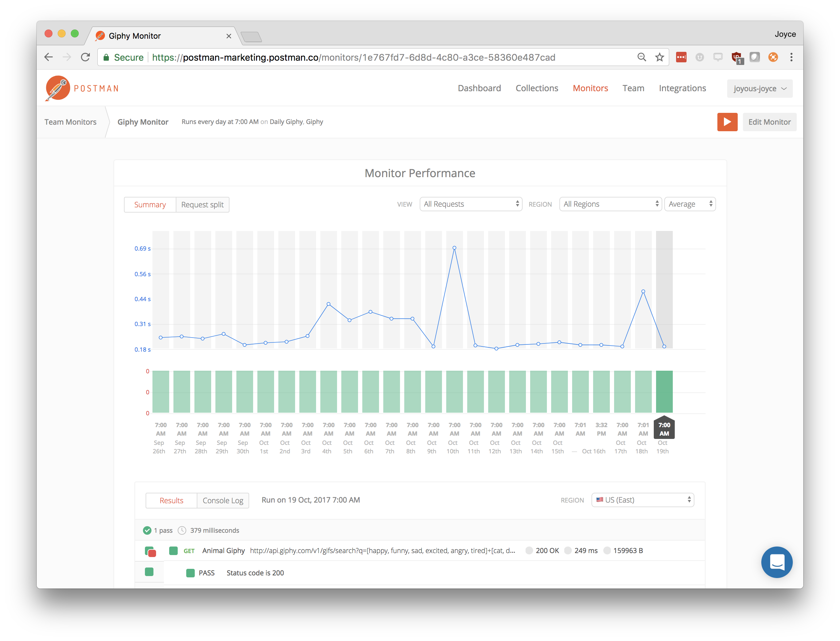This screenshot has height=641, width=840.
Task: Click the orange Run Monitor play button
Action: coord(727,122)
